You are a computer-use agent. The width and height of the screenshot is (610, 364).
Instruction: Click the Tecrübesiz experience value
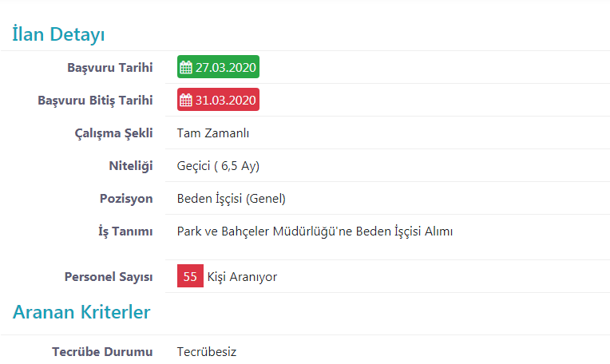(207, 351)
